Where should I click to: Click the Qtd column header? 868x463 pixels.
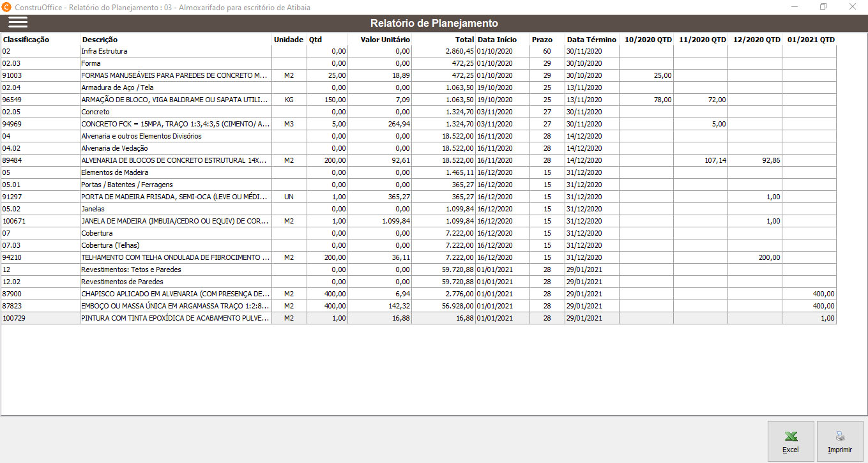pyautogui.click(x=316, y=40)
